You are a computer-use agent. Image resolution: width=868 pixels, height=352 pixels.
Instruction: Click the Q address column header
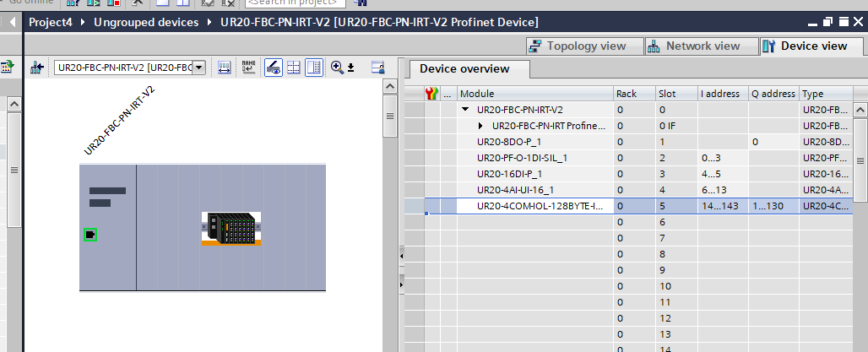click(774, 94)
